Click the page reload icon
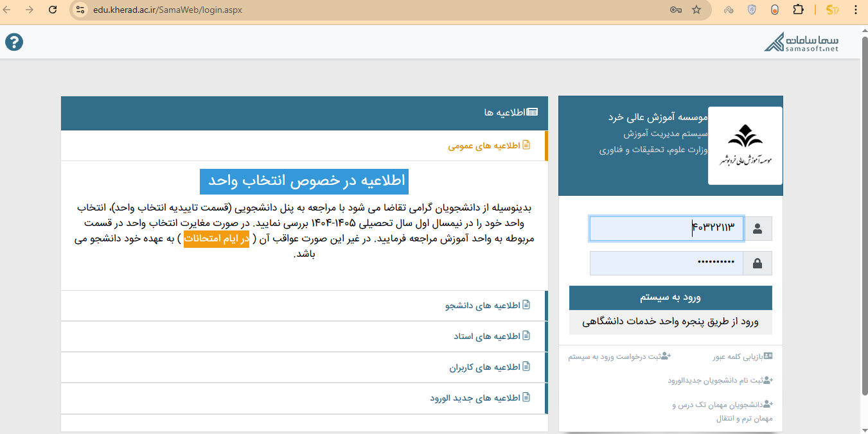This screenshot has height=434, width=868. 52,10
